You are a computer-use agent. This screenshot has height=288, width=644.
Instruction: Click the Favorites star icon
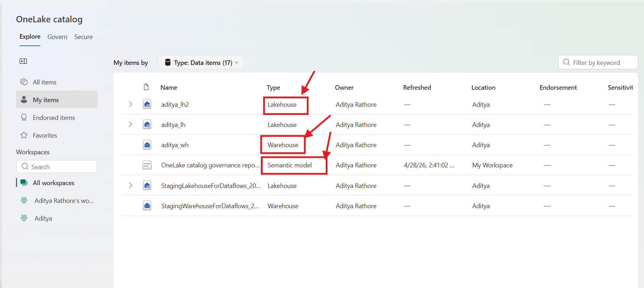(x=24, y=135)
